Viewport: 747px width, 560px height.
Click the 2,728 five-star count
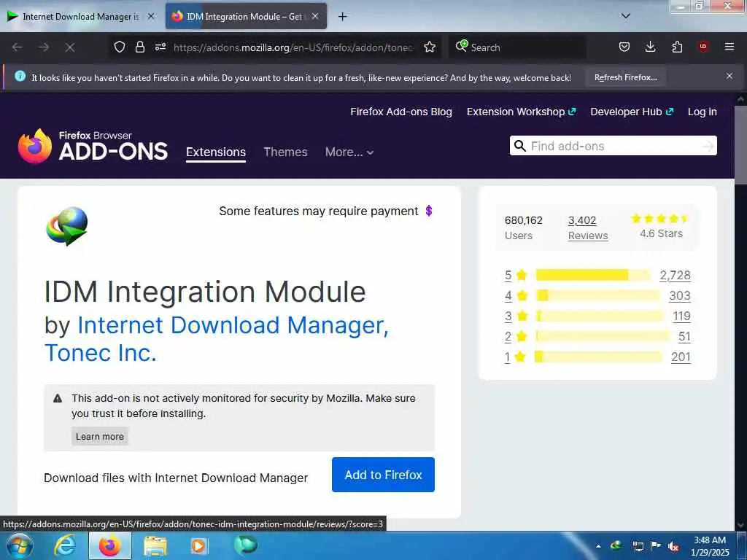(x=675, y=275)
